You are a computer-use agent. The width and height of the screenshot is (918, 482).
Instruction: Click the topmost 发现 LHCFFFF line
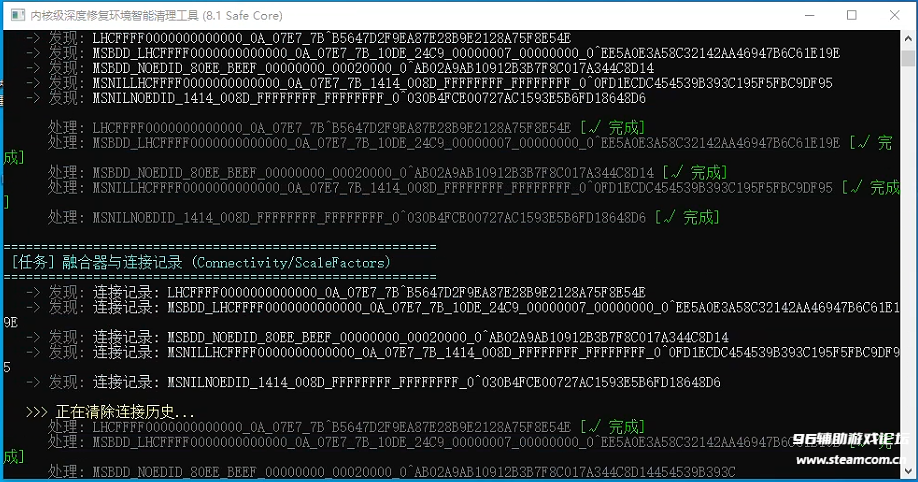point(330,38)
